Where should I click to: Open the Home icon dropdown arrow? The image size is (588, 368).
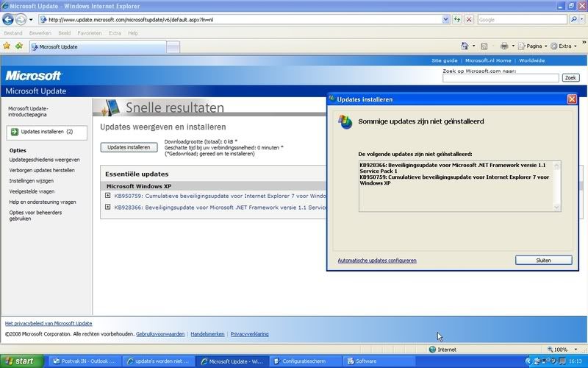473,46
